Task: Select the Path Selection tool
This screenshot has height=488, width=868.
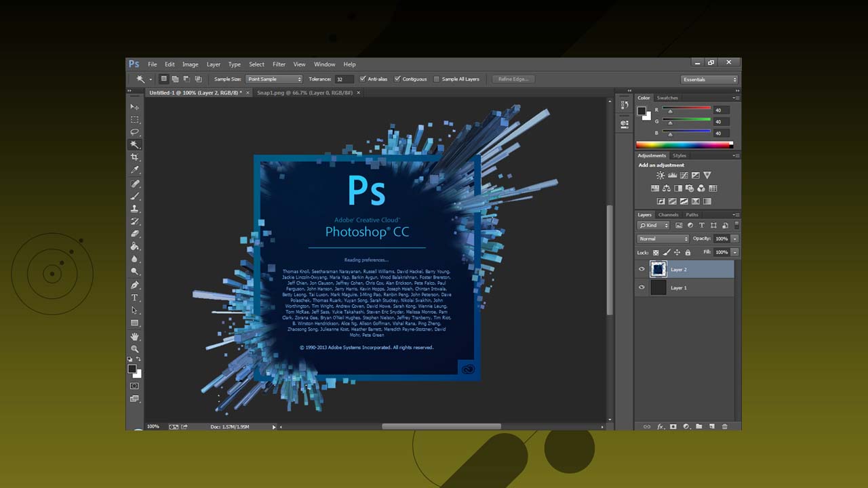Action: [134, 310]
